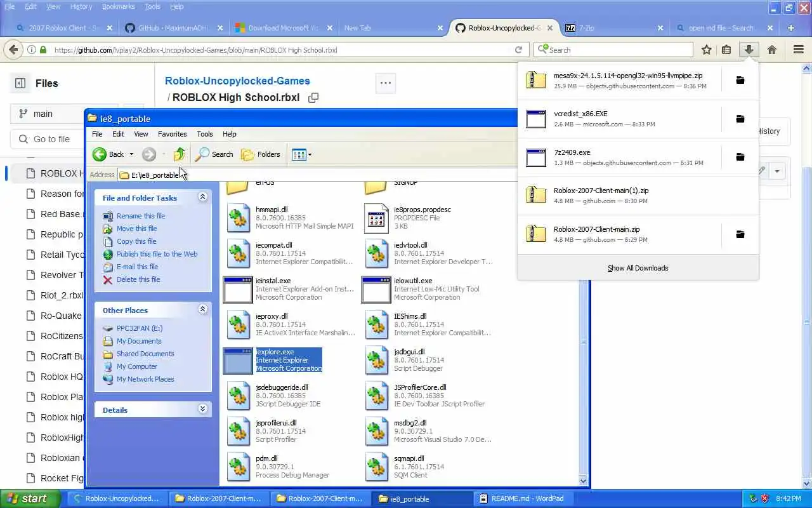Select the iexplore.exe icon

point(238,360)
